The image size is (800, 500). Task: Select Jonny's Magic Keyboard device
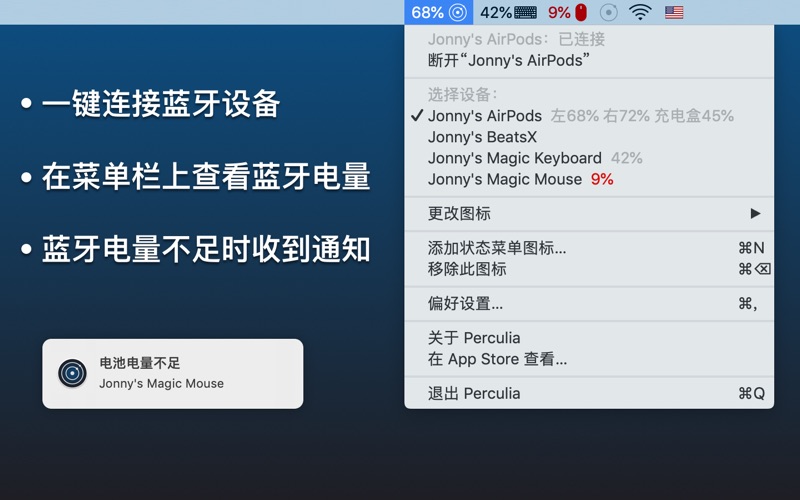click(589, 158)
